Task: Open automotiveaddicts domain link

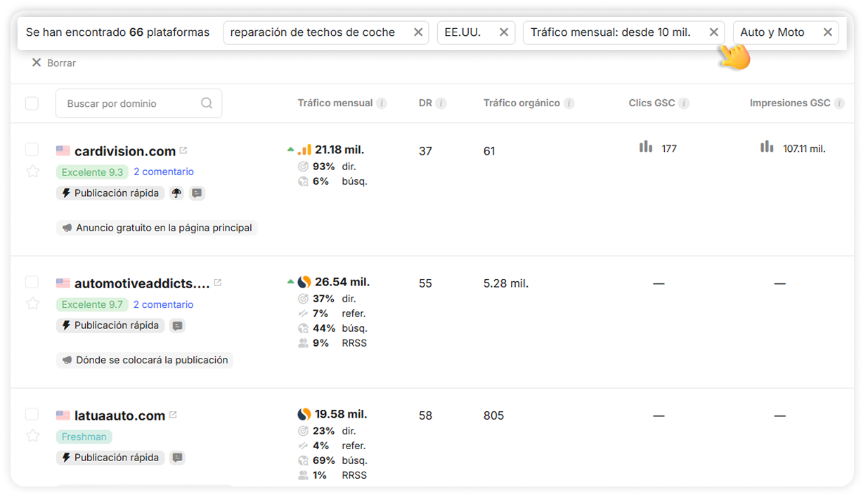Action: [142, 283]
